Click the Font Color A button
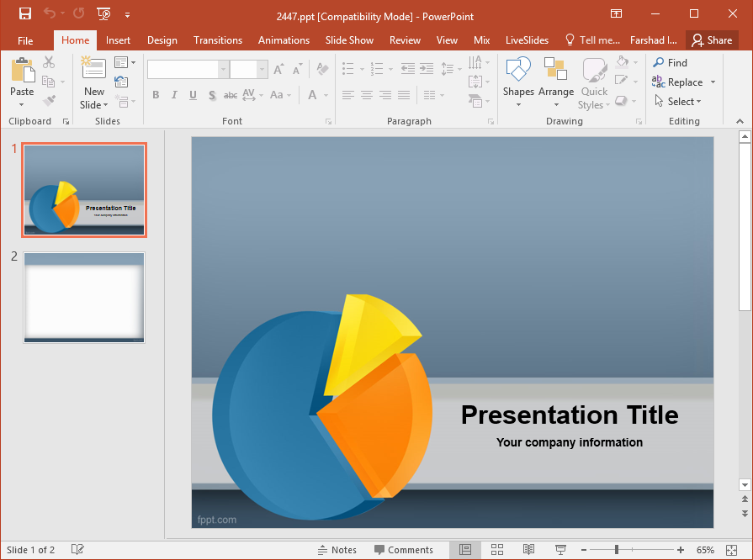Viewport: 753px width, 560px height. (312, 95)
